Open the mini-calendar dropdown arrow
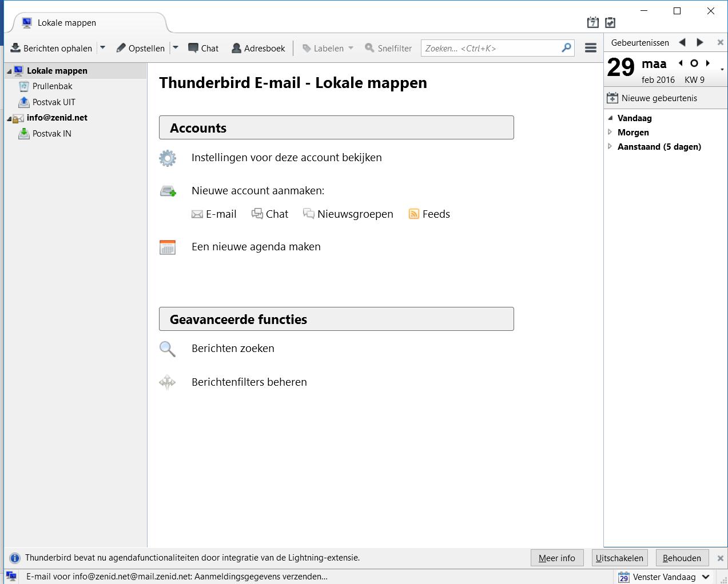This screenshot has width=728, height=584. click(722, 69)
